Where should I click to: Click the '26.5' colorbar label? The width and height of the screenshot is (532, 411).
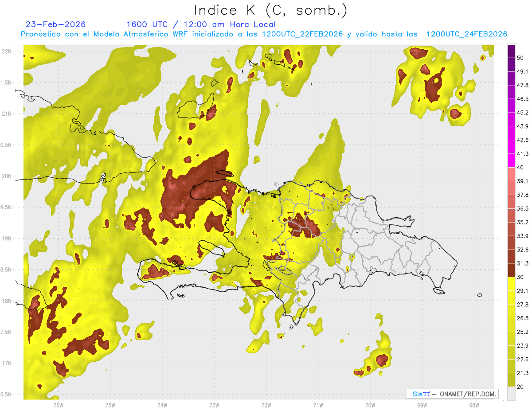coord(523,318)
